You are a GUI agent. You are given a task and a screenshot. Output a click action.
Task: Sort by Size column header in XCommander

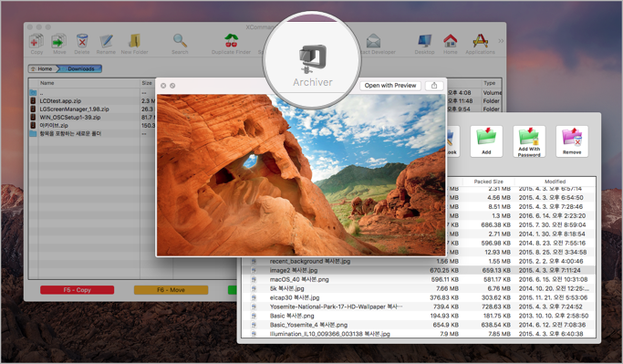[x=147, y=83]
